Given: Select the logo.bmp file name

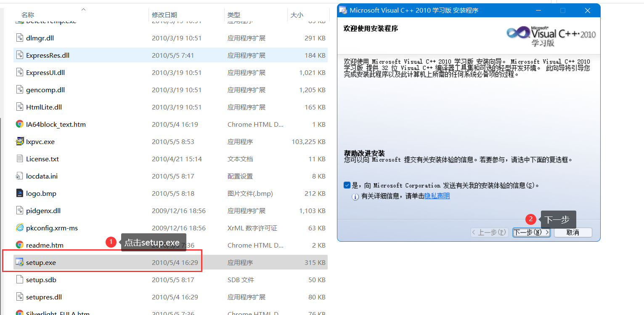Looking at the screenshot, I should tap(41, 193).
